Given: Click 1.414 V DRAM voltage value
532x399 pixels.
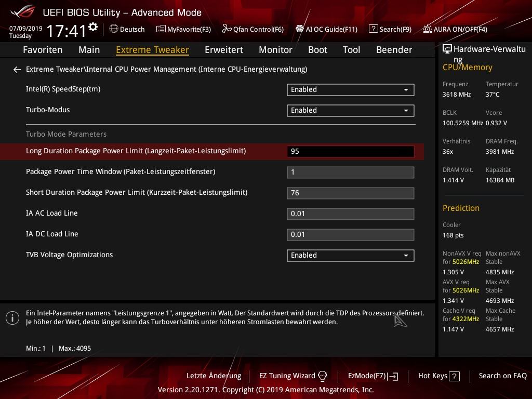Looking at the screenshot, I should 453,180.
